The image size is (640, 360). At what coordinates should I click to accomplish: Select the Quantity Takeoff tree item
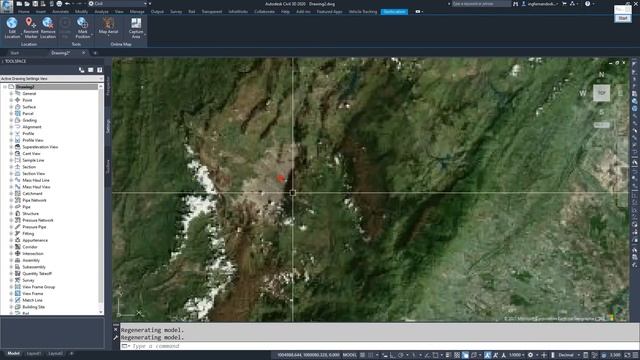click(x=37, y=273)
